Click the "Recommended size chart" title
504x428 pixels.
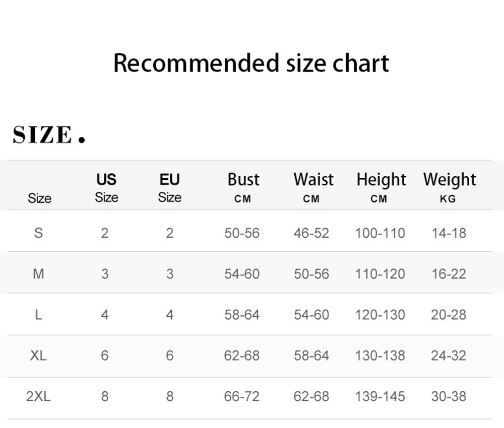(x=251, y=63)
